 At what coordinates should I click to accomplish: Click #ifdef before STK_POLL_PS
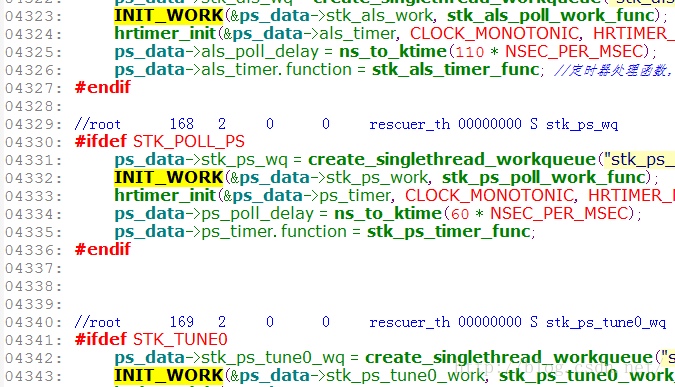pos(101,142)
